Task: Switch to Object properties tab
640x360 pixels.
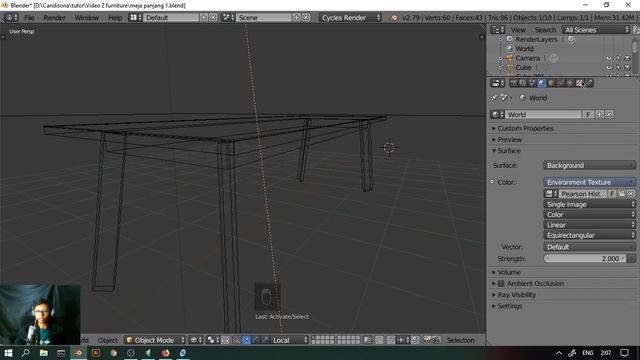Action: tap(551, 83)
